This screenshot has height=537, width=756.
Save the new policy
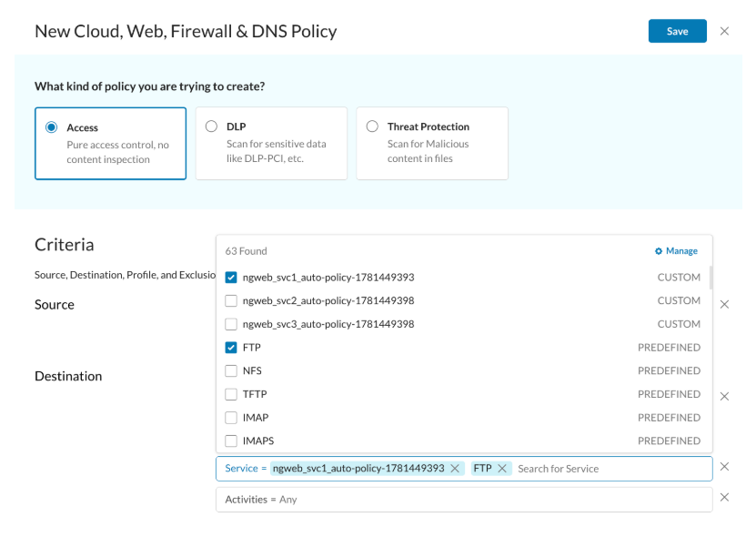677,31
